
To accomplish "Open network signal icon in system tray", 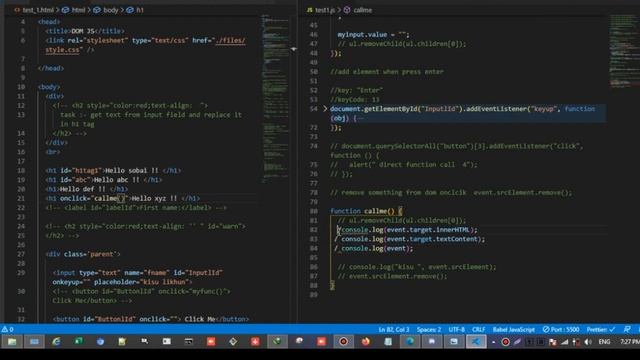I will pos(564,342).
